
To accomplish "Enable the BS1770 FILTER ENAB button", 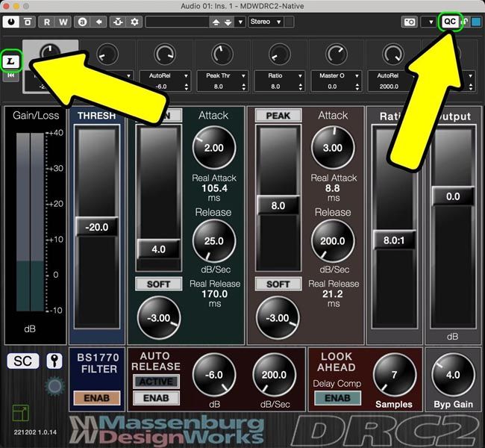I will coord(97,398).
